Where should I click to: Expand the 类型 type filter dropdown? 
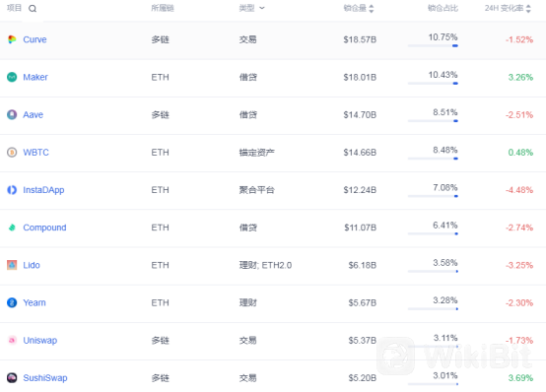point(251,8)
